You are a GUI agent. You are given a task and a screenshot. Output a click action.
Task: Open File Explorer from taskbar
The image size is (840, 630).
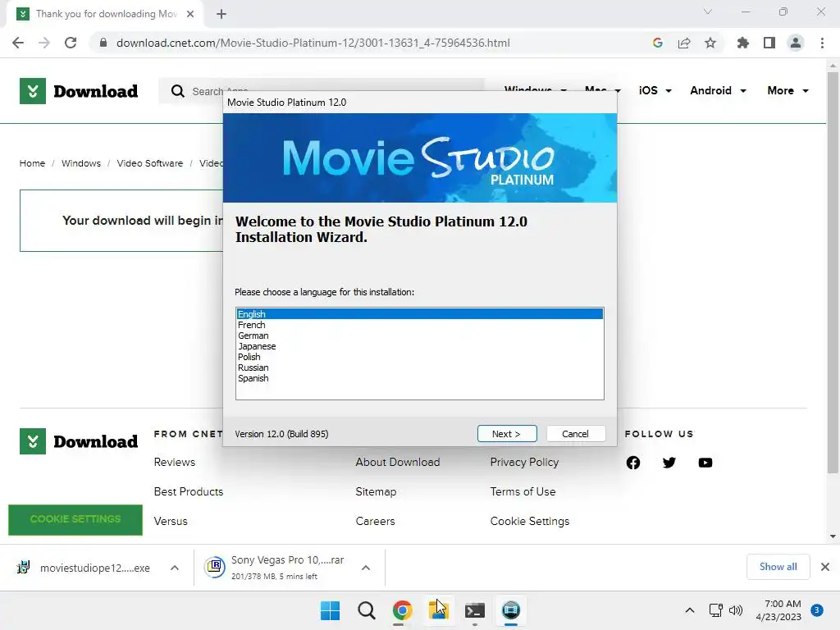click(439, 610)
